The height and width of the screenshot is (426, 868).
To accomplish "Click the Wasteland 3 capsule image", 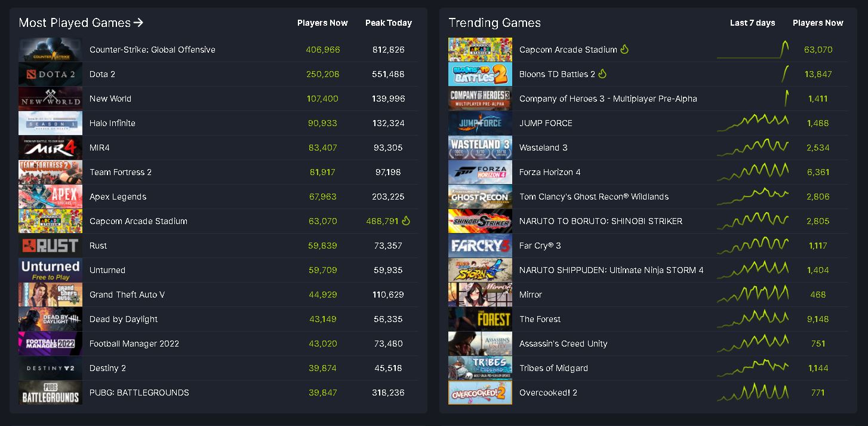I will point(480,148).
